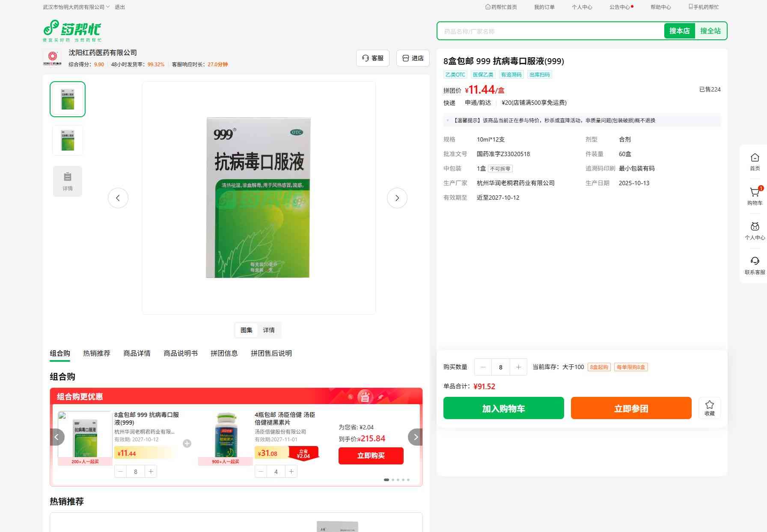This screenshot has height=532, width=767.
Task: Click the orange 立即参团 button
Action: click(631, 408)
